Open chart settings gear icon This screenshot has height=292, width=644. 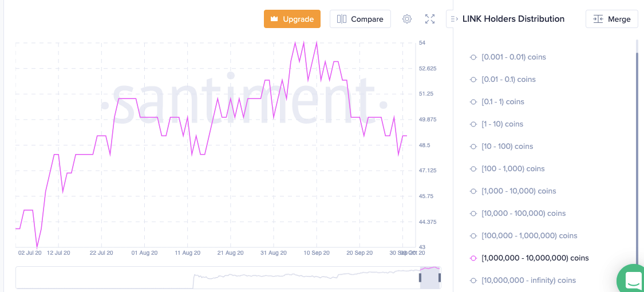(x=407, y=19)
